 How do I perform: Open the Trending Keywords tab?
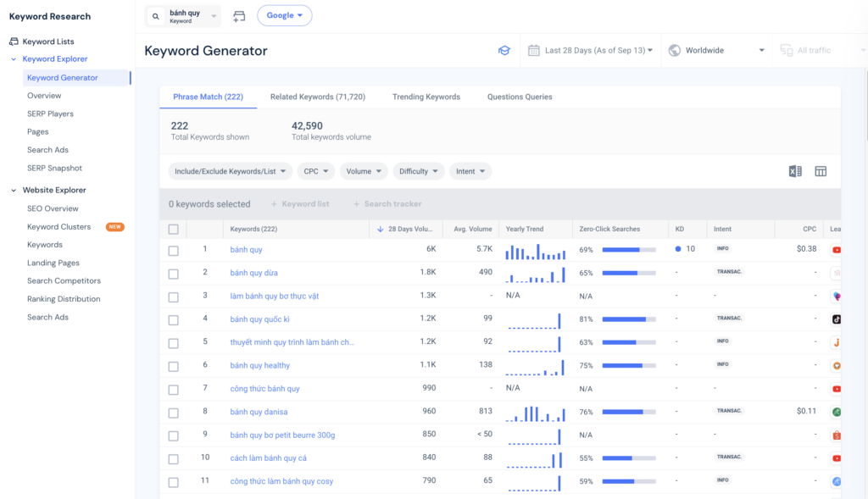[426, 97]
